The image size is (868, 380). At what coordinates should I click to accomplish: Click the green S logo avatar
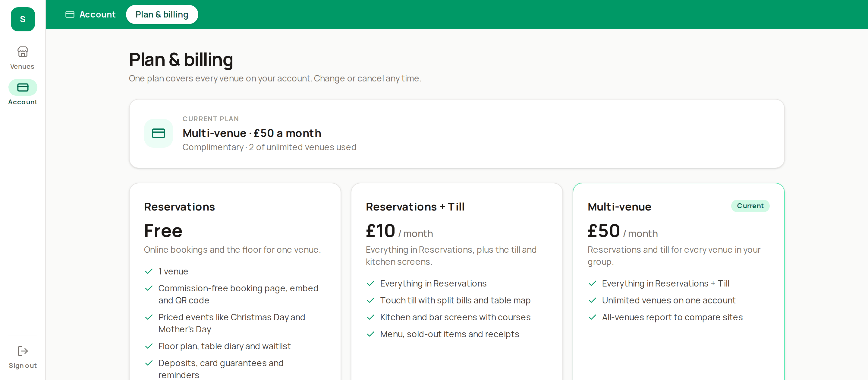coord(23,19)
